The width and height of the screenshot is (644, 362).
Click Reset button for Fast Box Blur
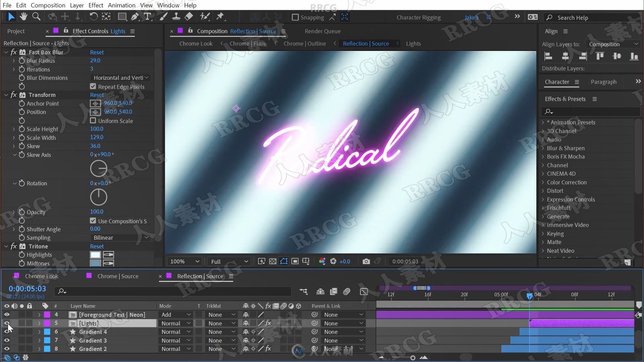click(x=96, y=52)
